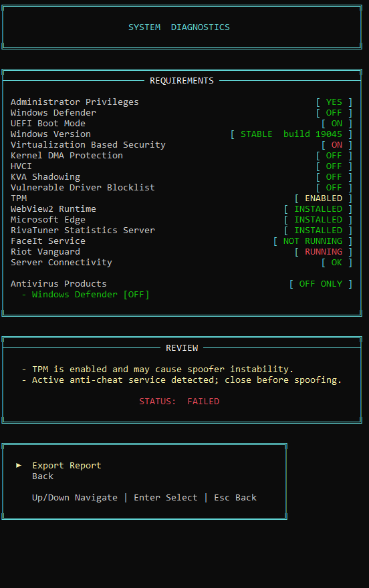Click the OFF status for Vulnerable Driver Blocklist

tap(334, 188)
